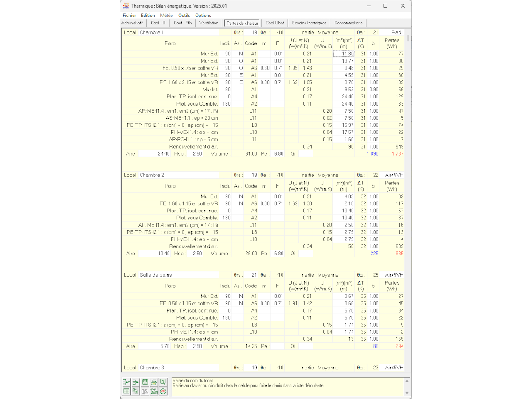Click the save floppy disk icon
Image resolution: width=532 pixels, height=399 pixels.
(145, 382)
